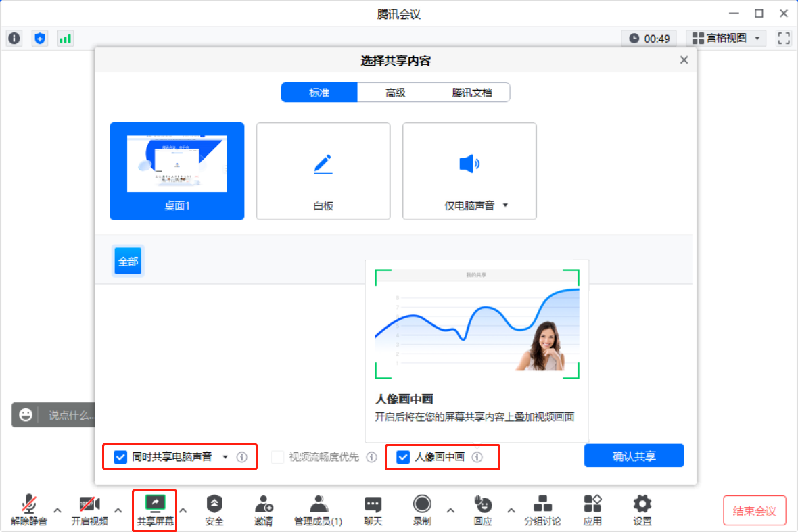Click the blue security shield icon
This screenshot has height=532, width=798.
pyautogui.click(x=40, y=38)
